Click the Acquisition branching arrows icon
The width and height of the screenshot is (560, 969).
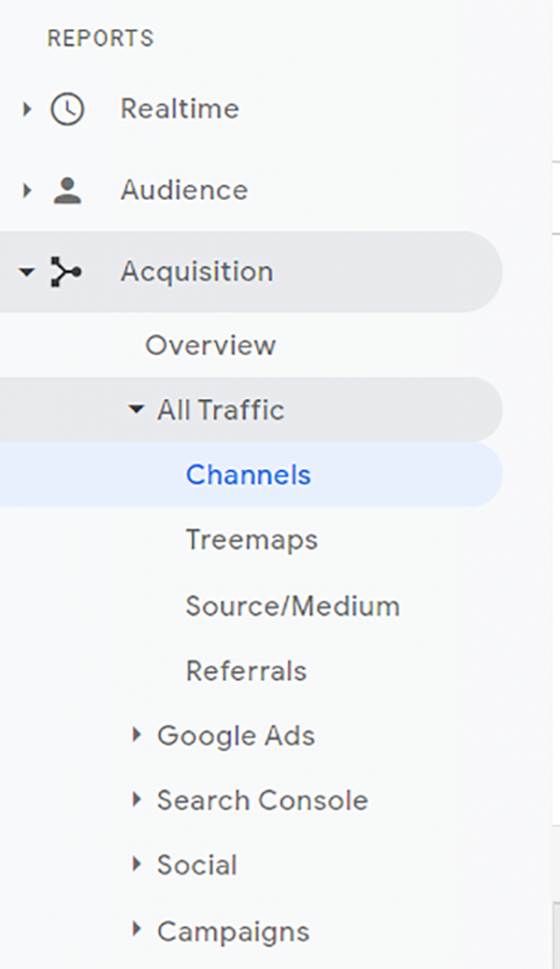coord(66,272)
